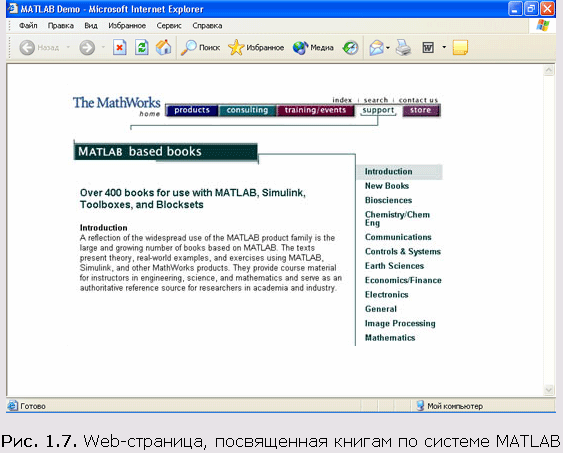Go to the Home page icon

pyautogui.click(x=163, y=47)
